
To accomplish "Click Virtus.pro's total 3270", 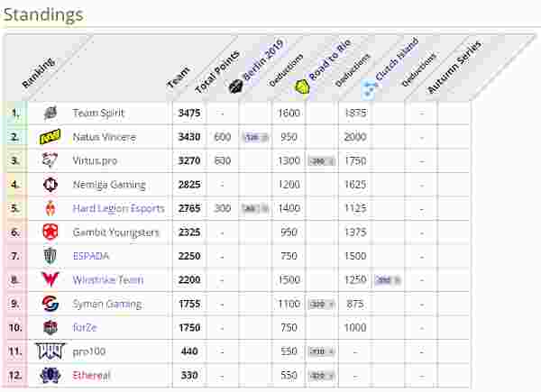I will coord(189,160).
